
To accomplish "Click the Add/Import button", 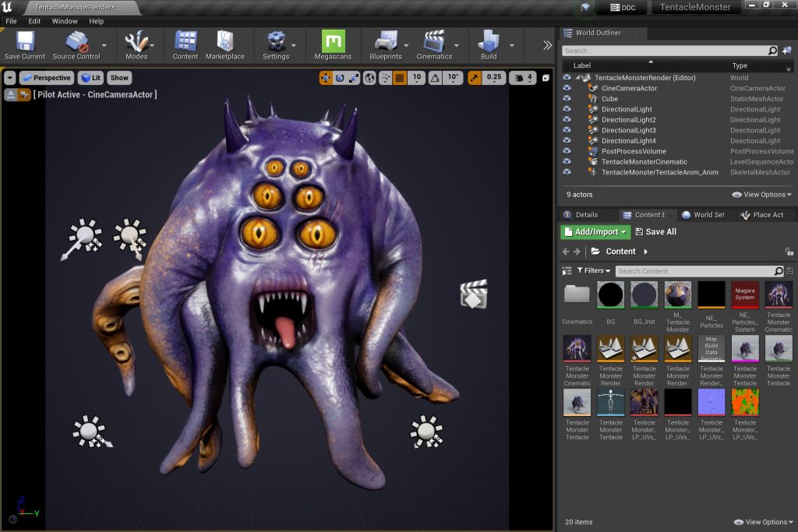I will (x=595, y=232).
